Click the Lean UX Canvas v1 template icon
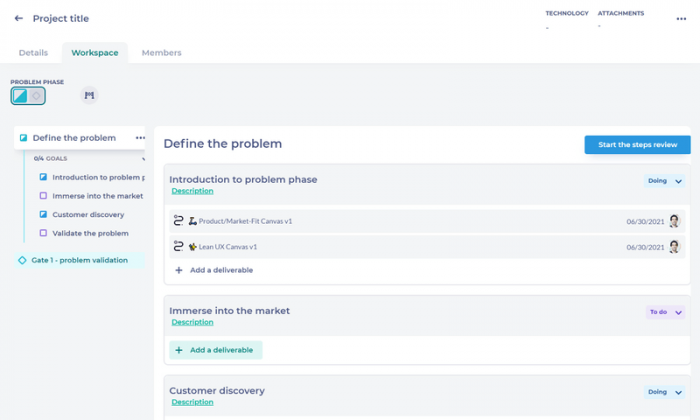Image resolution: width=700 pixels, height=420 pixels. pos(192,247)
